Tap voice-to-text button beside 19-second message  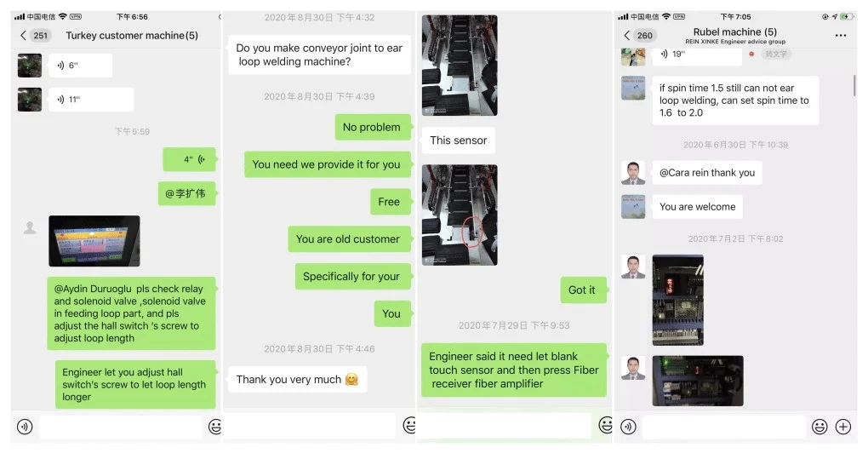775,54
